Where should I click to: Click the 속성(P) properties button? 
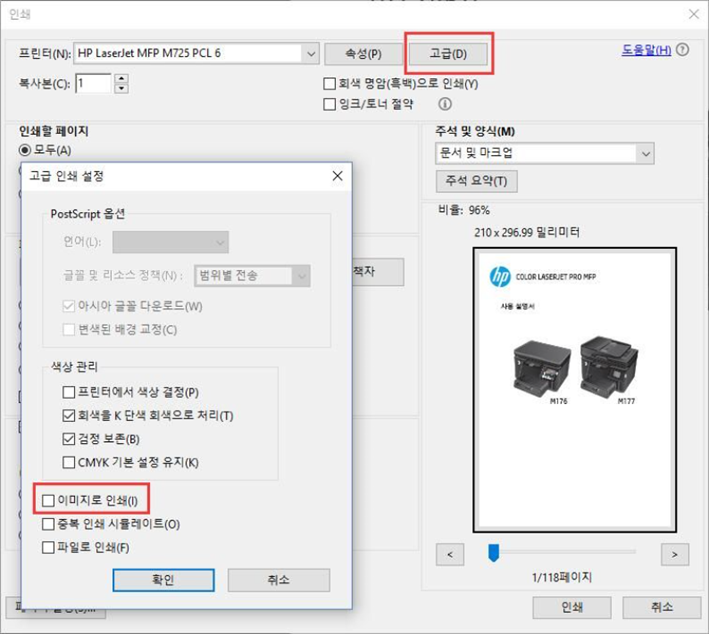coord(364,54)
